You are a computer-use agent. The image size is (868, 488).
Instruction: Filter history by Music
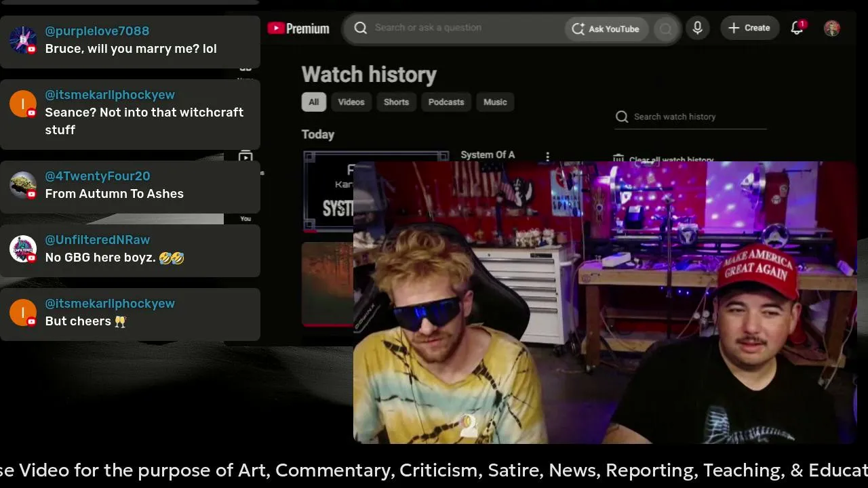[495, 102]
